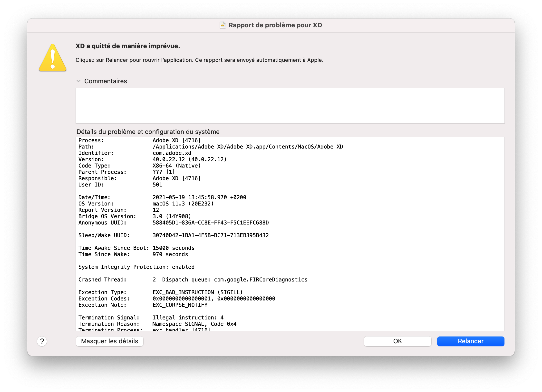Click the Version 40.0.22.12 line
542x392 pixels.
pyautogui.click(x=189, y=159)
